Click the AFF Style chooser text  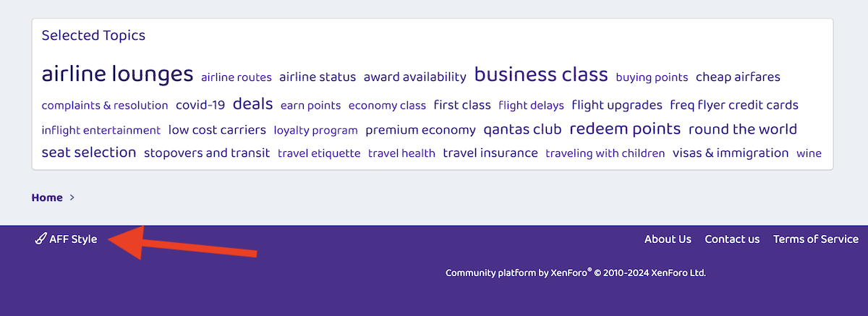73,239
